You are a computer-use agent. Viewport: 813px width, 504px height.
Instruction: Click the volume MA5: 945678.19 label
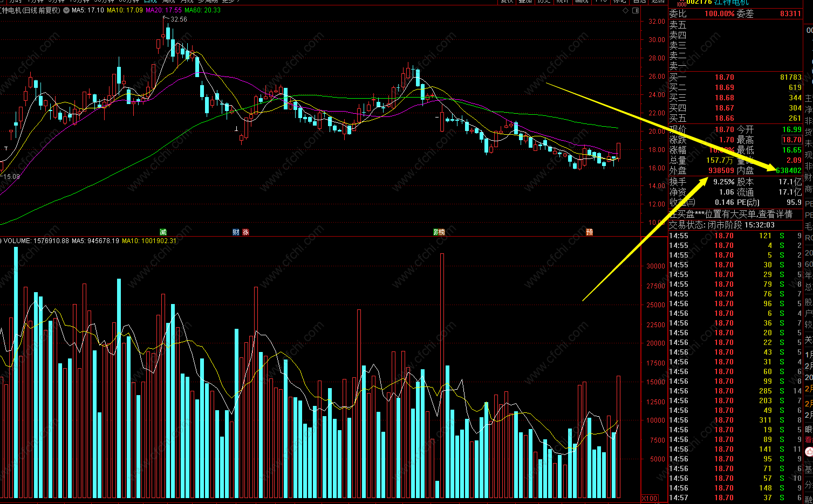[x=95, y=241]
